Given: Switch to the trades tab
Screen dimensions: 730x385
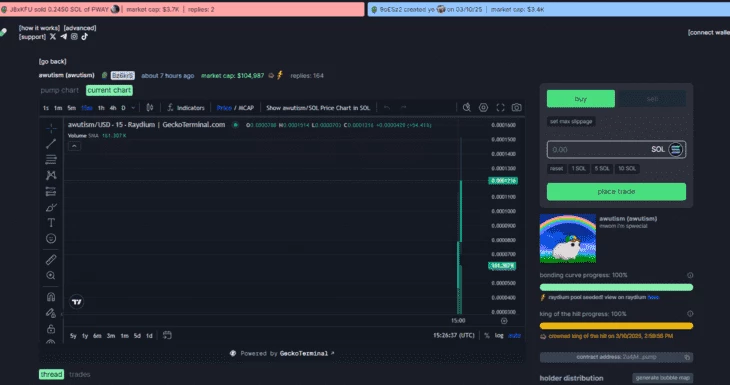Looking at the screenshot, I should [x=80, y=374].
